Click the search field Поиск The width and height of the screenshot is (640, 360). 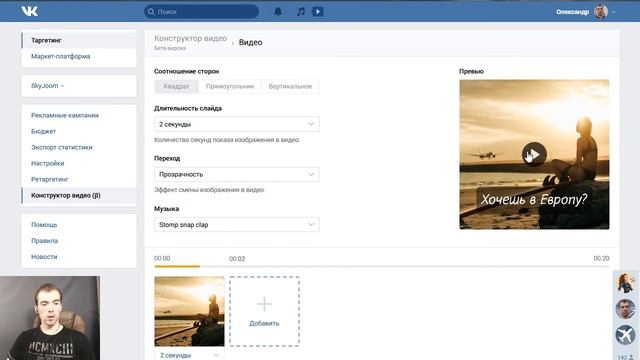(201, 11)
